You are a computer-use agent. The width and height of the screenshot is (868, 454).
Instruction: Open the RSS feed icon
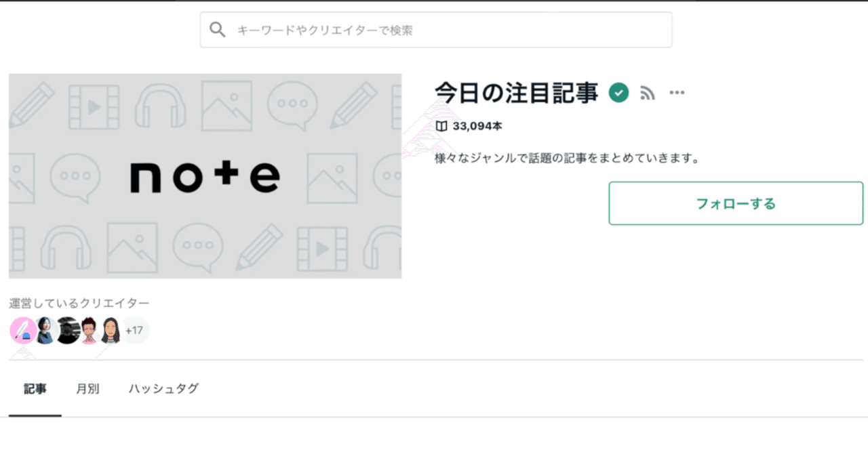point(647,93)
